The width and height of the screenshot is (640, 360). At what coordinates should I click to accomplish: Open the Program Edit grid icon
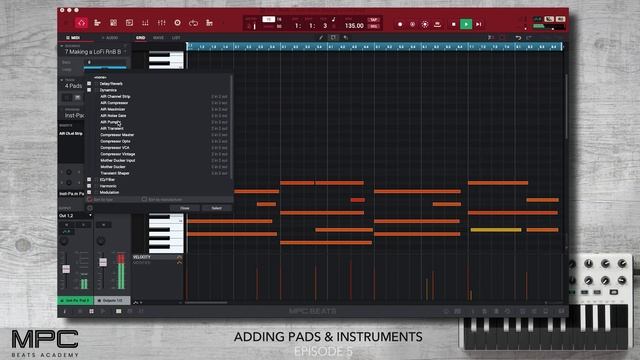click(113, 23)
